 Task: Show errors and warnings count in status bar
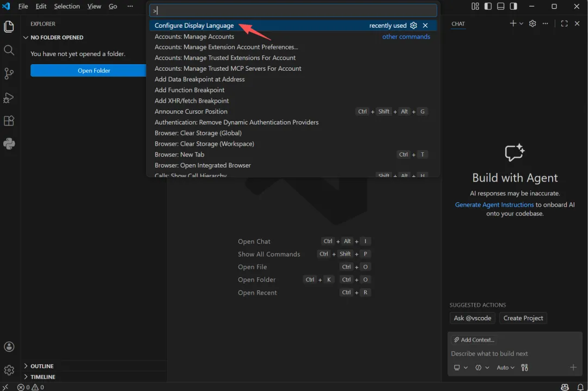pos(30,387)
